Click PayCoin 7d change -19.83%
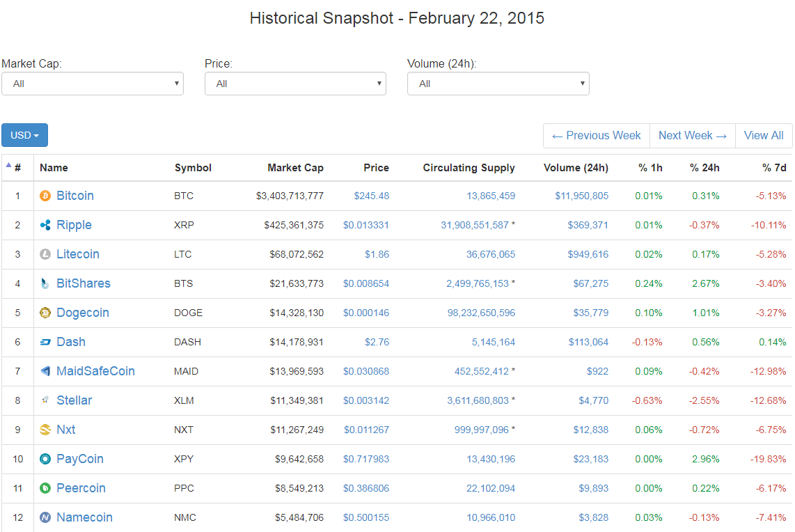The image size is (795, 532). [x=769, y=459]
